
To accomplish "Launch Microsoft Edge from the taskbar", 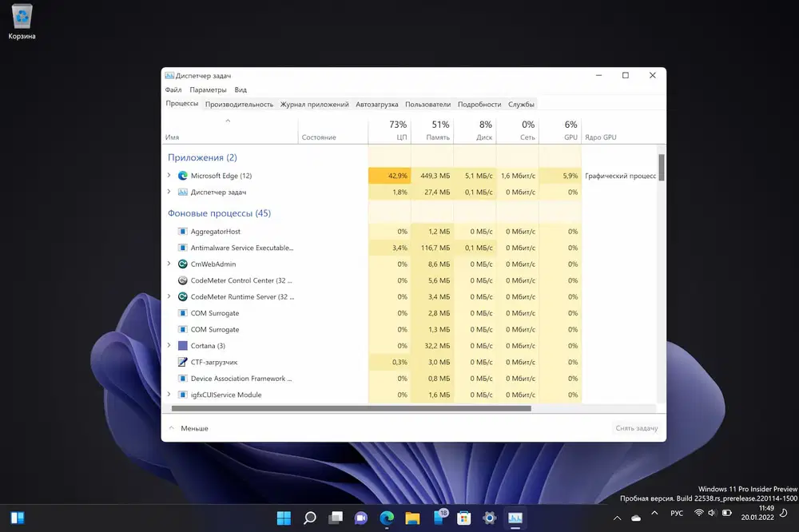I will coord(387,518).
